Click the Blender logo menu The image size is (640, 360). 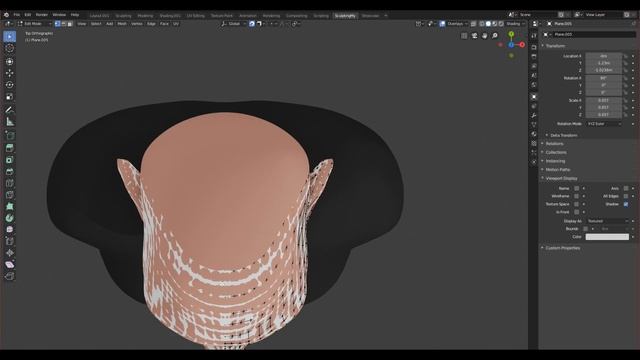pos(6,15)
